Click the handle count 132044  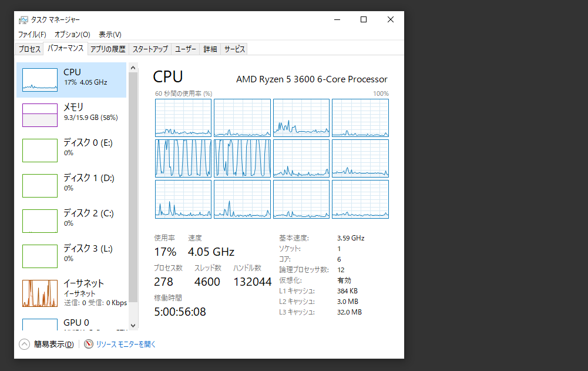253,282
